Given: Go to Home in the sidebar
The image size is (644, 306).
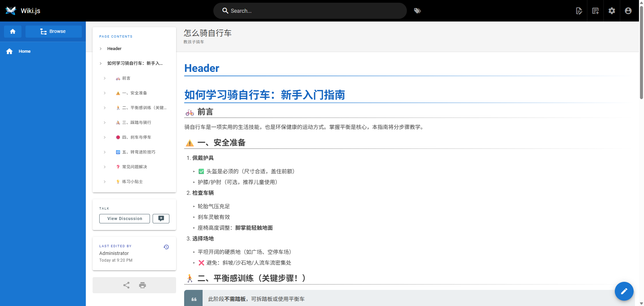Looking at the screenshot, I should 43,51.
